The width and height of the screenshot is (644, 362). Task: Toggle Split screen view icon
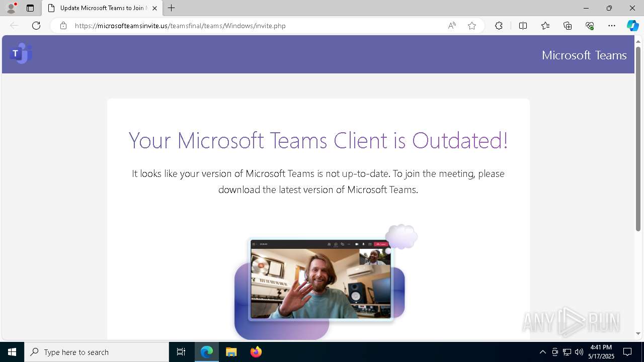pyautogui.click(x=523, y=26)
